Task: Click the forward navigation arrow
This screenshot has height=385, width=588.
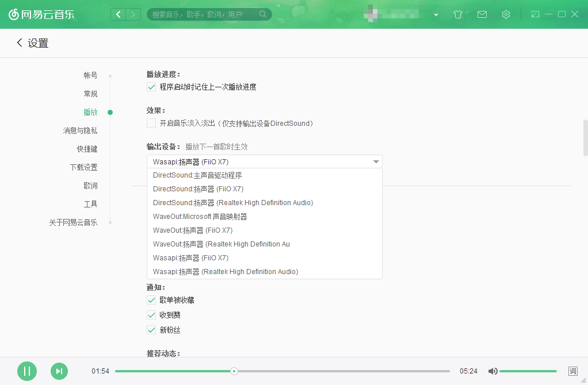Action: tap(133, 14)
